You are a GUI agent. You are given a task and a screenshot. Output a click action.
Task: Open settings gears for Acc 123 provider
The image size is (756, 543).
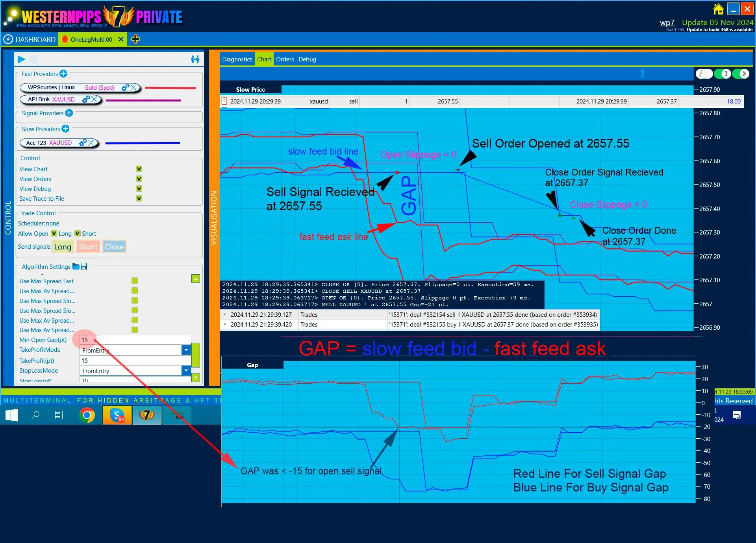click(83, 142)
